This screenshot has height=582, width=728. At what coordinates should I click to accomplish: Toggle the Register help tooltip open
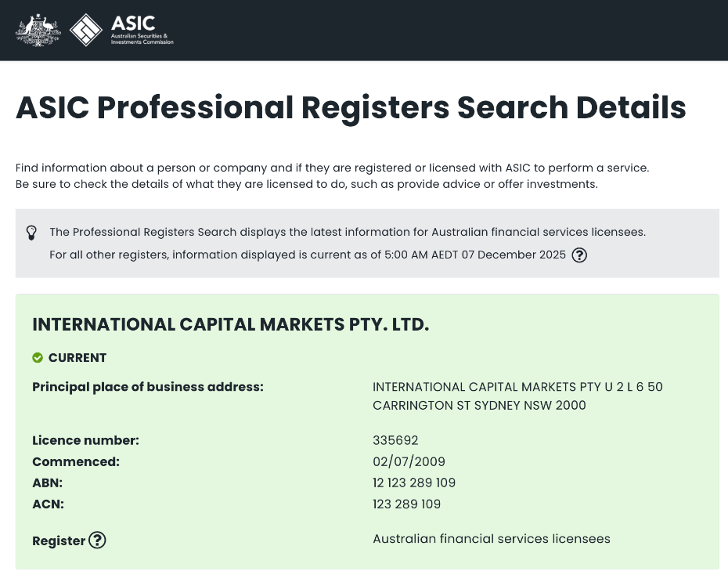[x=97, y=540]
